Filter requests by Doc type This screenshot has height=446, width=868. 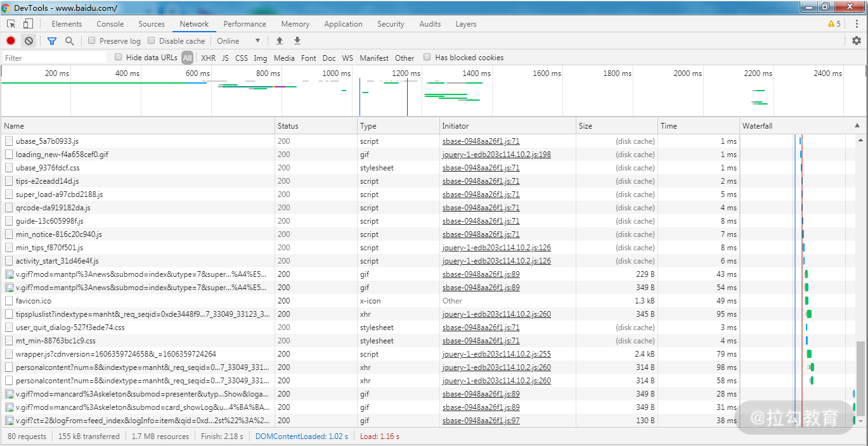pos(329,58)
